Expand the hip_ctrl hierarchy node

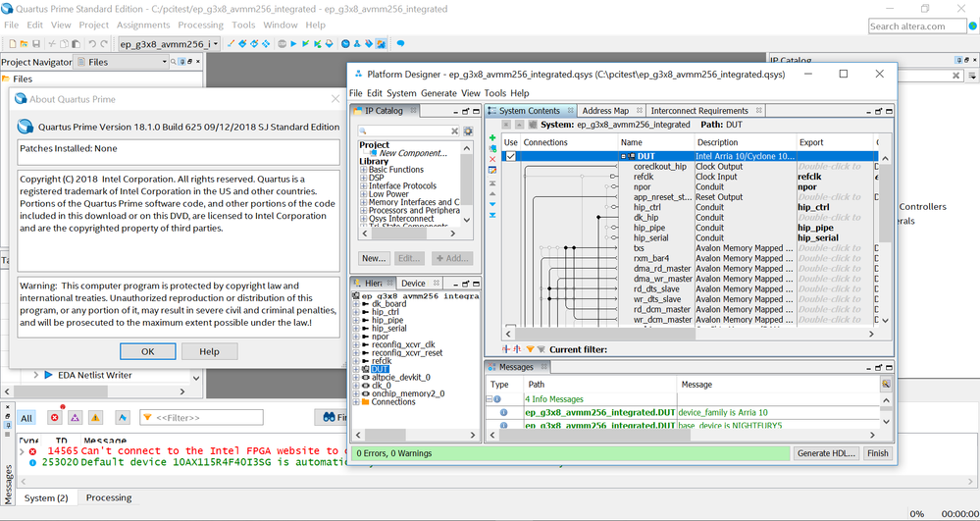356,312
